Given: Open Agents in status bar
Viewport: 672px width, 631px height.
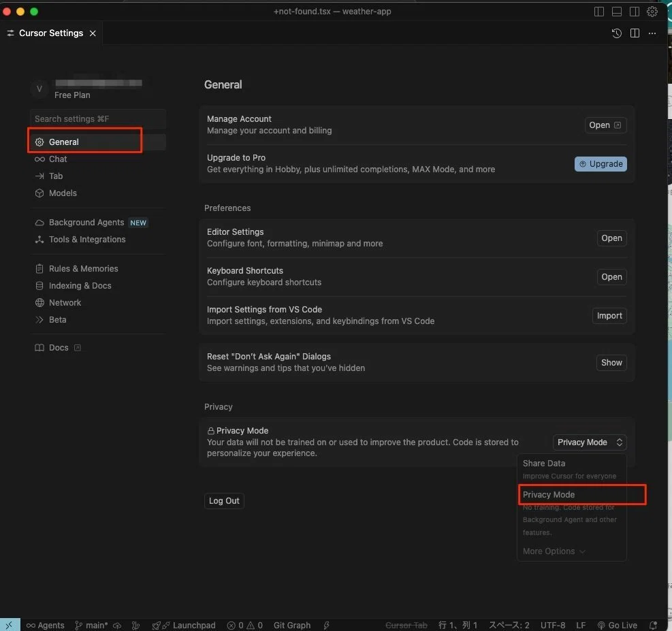Looking at the screenshot, I should 45,625.
